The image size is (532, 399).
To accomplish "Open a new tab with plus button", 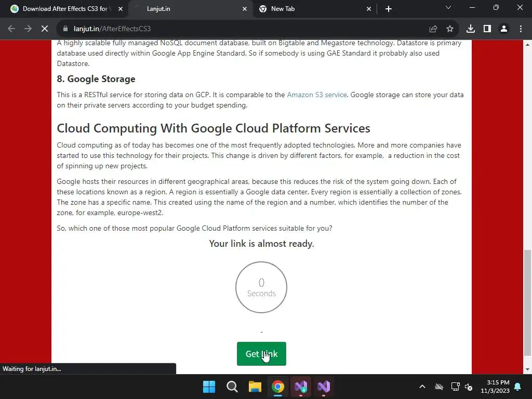I will pos(388,9).
